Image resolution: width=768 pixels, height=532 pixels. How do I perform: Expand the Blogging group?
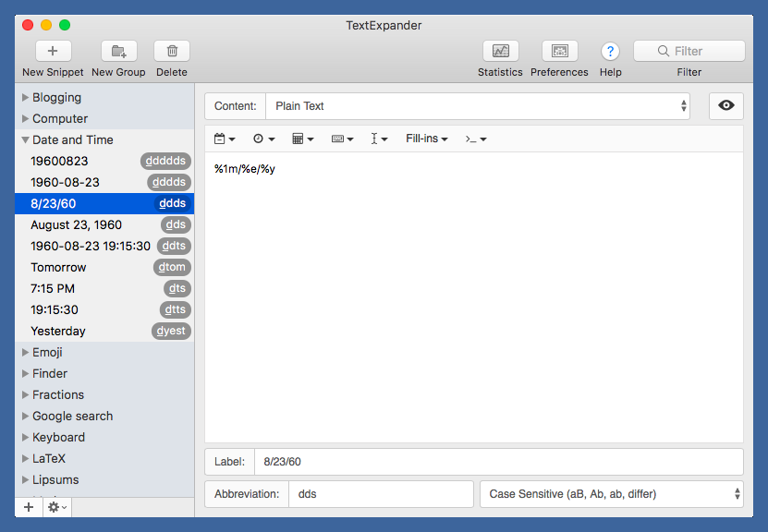point(26,98)
